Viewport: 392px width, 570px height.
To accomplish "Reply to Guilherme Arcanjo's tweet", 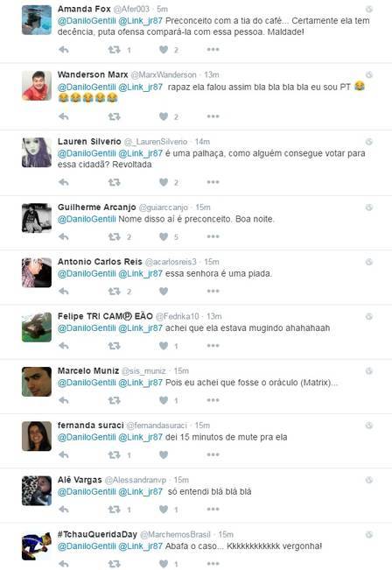I will click(64, 236).
